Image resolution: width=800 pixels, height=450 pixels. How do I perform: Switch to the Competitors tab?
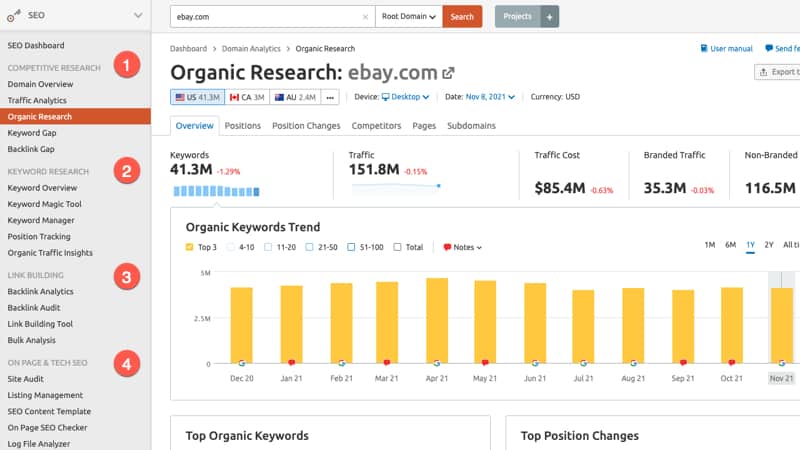(376, 126)
